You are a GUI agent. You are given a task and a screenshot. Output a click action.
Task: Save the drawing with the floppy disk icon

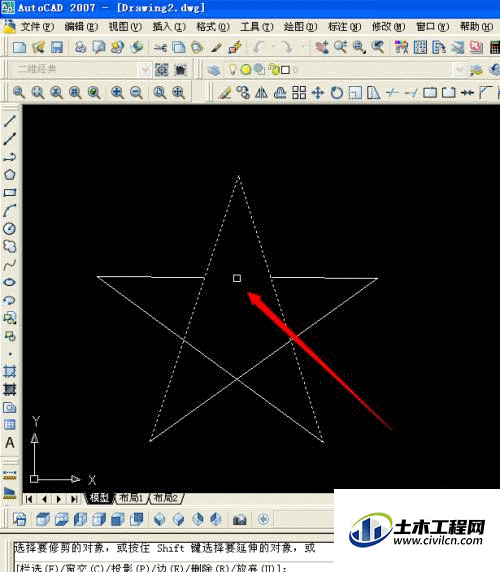pos(57,47)
